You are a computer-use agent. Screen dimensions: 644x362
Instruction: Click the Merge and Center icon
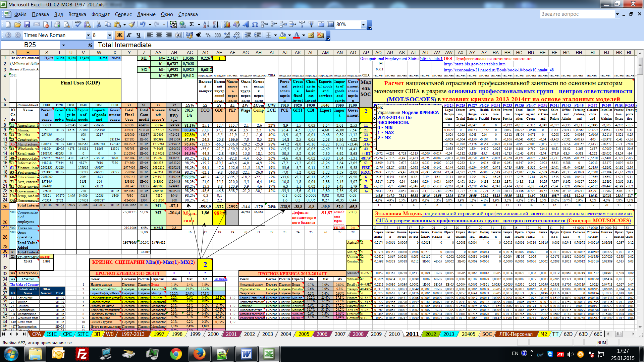178,35
